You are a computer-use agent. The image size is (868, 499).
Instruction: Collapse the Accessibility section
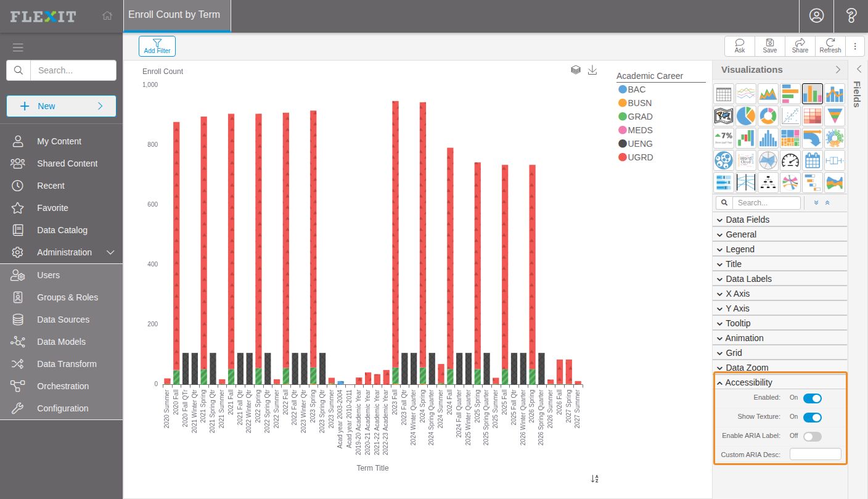[x=780, y=382]
